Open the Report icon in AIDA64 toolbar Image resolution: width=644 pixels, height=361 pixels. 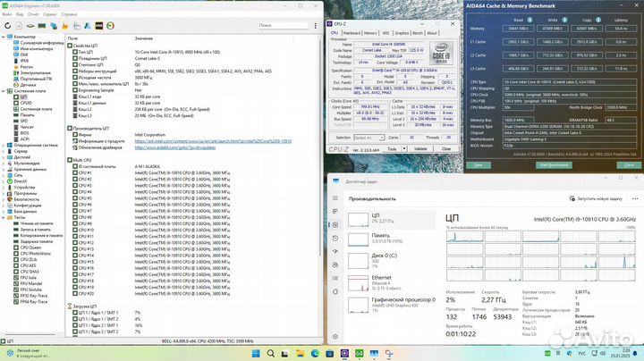pyautogui.click(x=19, y=26)
